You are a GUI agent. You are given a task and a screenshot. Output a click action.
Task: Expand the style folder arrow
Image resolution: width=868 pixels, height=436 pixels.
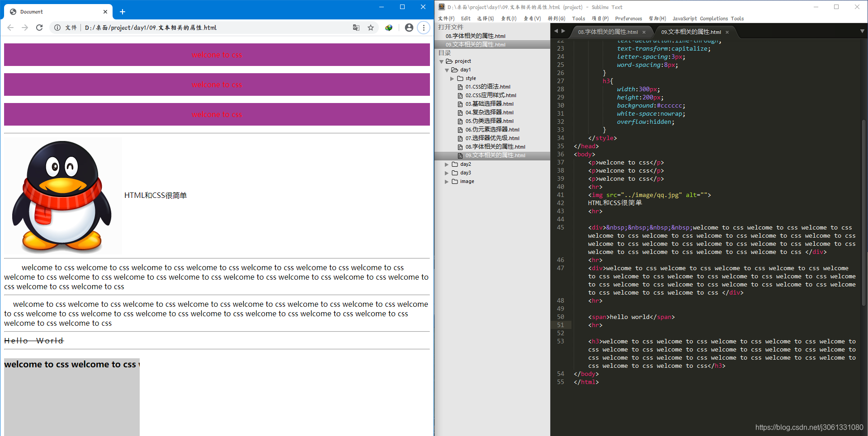[x=452, y=79]
